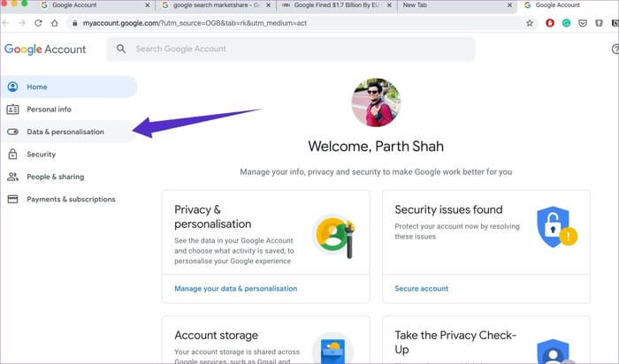Image resolution: width=619 pixels, height=364 pixels.
Task: Click the Google Account logo
Action: pyautogui.click(x=45, y=49)
